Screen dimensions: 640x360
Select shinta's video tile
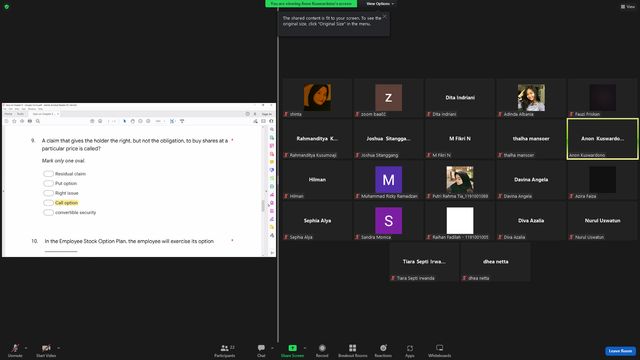click(317, 98)
